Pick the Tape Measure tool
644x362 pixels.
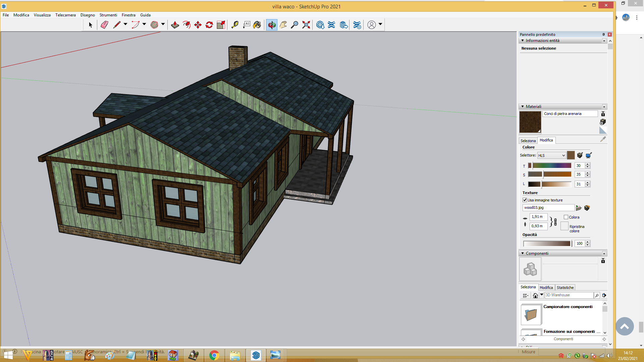coord(235,25)
